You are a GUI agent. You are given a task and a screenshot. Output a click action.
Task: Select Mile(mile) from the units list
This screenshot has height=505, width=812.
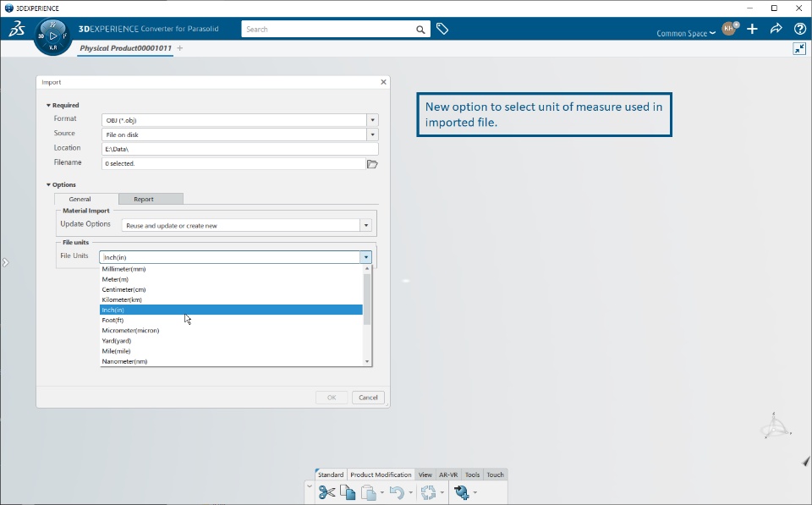tap(231, 351)
